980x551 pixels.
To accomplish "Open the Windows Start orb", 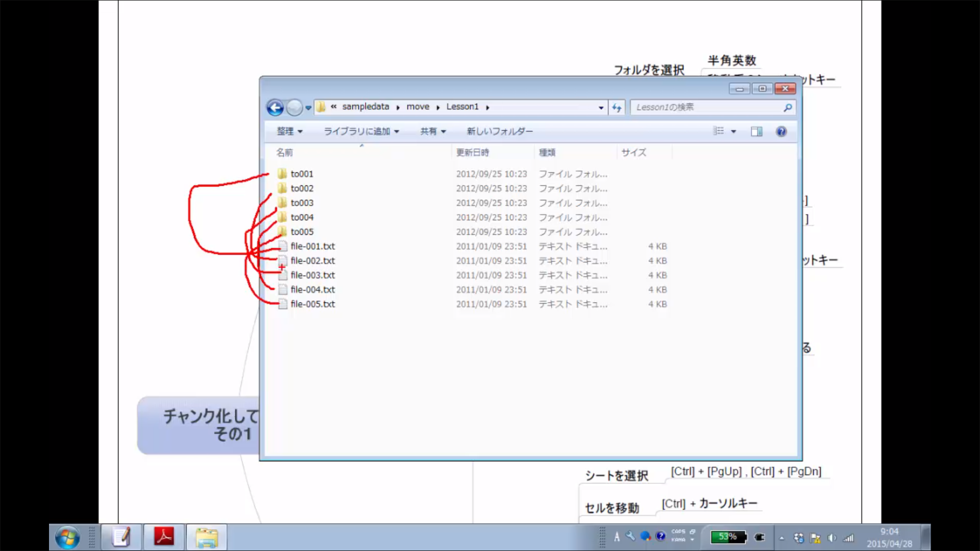I will click(x=67, y=537).
